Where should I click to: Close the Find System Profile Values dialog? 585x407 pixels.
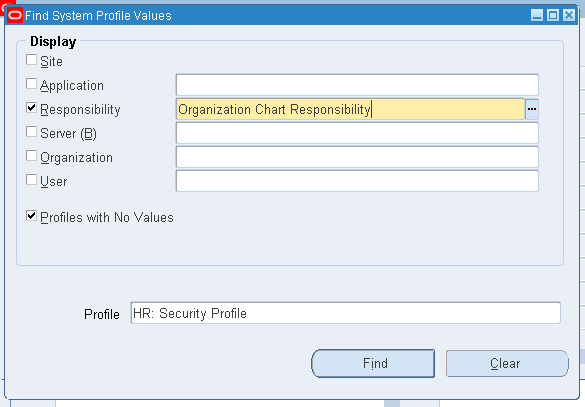[569, 15]
